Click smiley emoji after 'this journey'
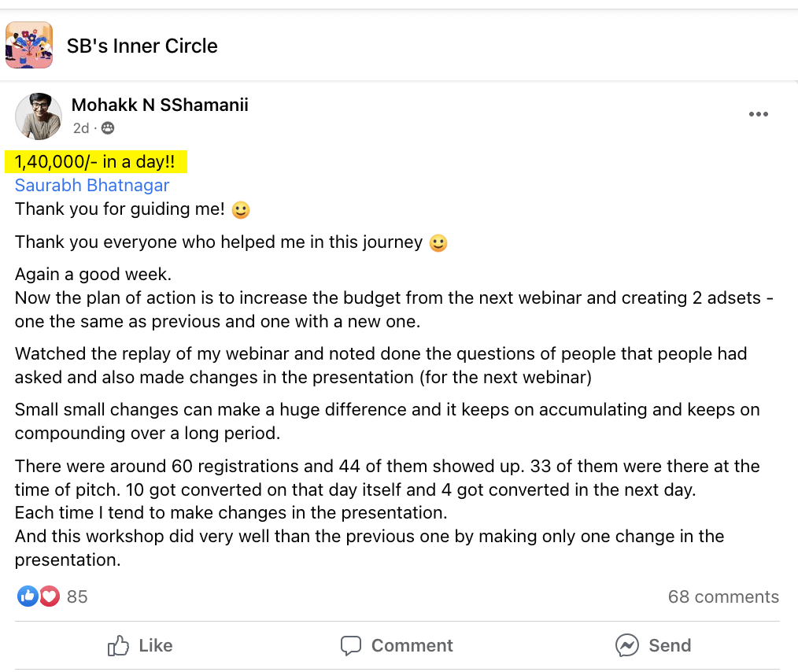 (438, 243)
